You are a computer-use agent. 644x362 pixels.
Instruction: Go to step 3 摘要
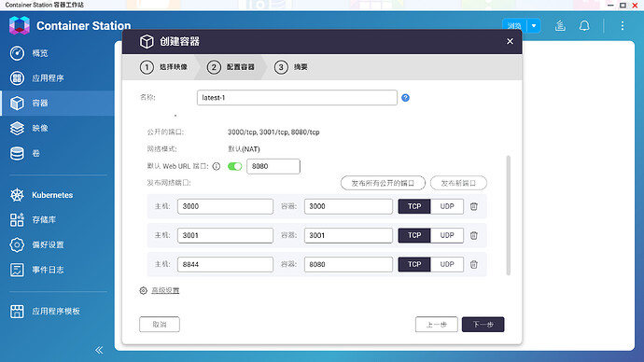[291, 67]
